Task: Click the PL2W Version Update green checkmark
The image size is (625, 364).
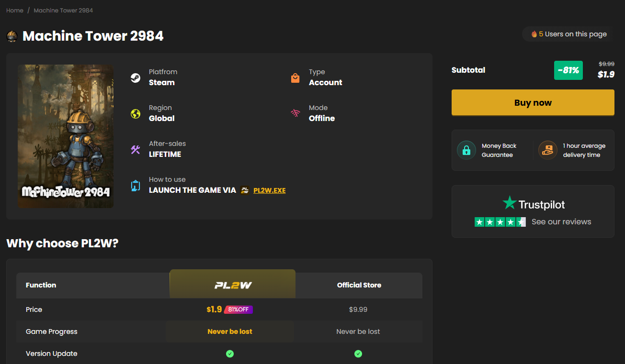Action: 230,354
